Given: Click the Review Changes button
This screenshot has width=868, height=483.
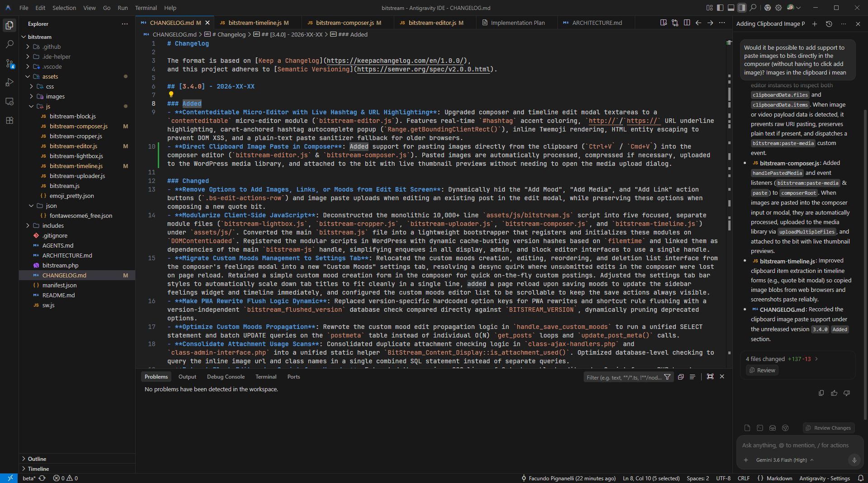Looking at the screenshot, I should (x=829, y=428).
